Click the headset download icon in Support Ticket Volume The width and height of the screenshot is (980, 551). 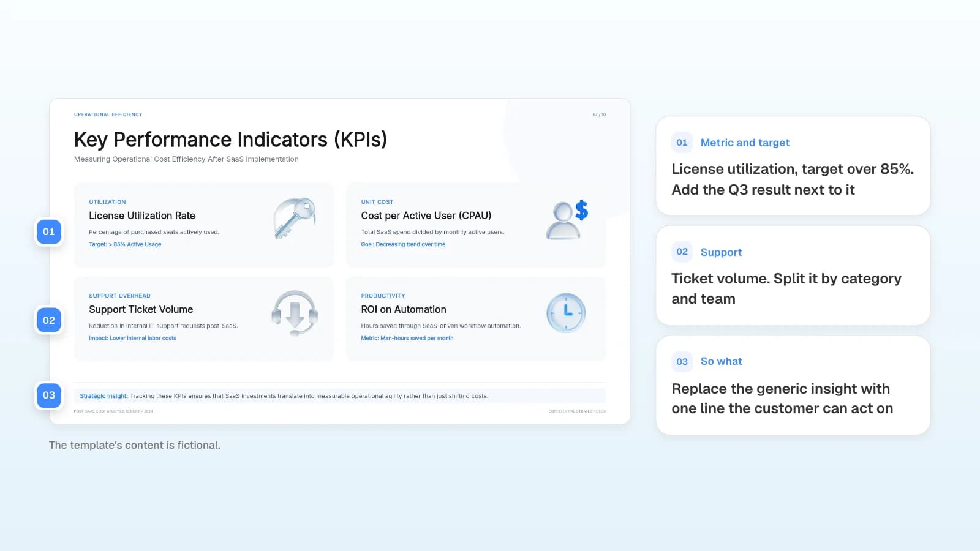point(295,313)
